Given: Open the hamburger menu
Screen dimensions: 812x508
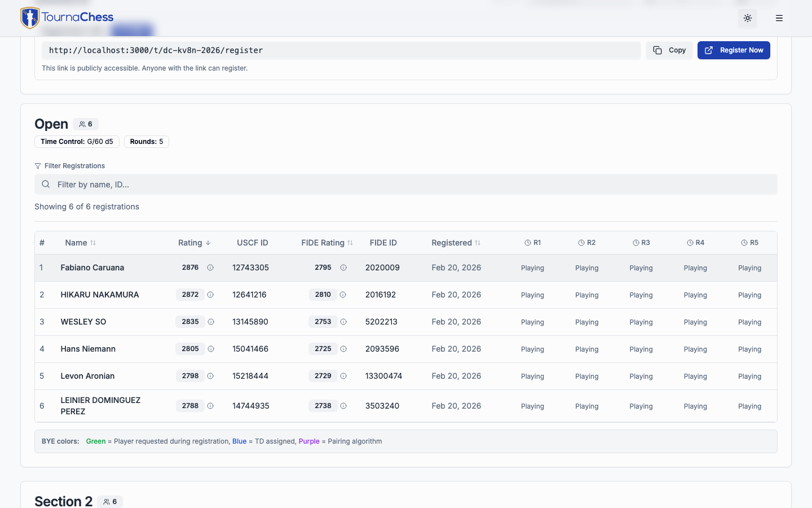Looking at the screenshot, I should [x=779, y=18].
